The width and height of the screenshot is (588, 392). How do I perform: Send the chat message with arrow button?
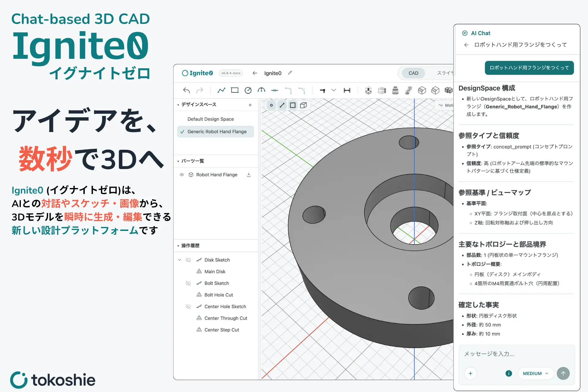click(563, 373)
